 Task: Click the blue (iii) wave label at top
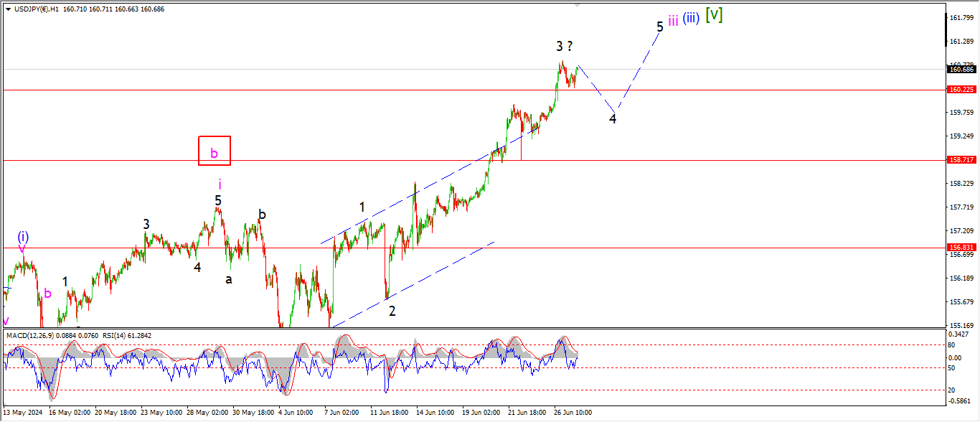point(691,19)
